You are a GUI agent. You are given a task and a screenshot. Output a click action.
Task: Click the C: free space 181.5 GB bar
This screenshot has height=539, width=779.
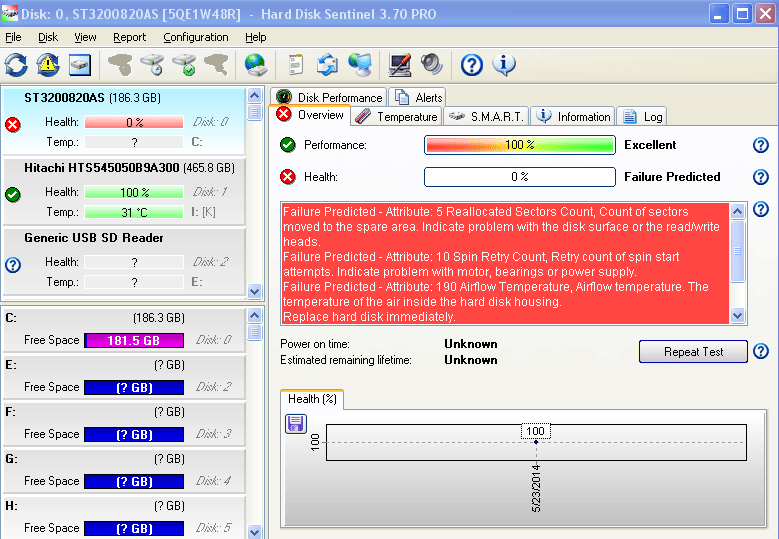point(134,340)
